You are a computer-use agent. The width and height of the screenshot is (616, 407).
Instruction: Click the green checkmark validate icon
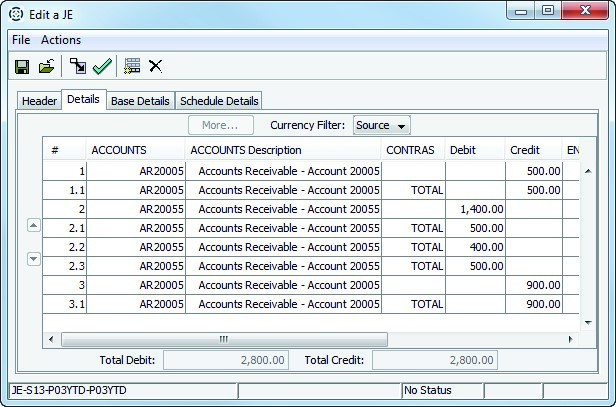click(x=102, y=67)
